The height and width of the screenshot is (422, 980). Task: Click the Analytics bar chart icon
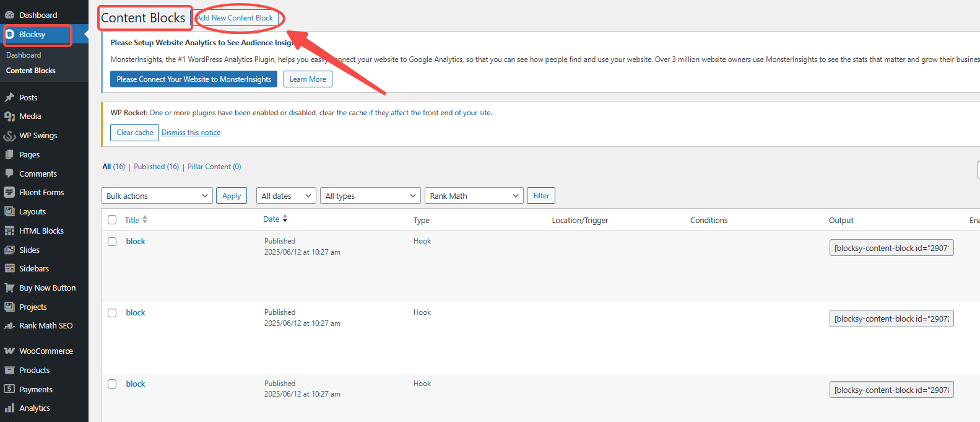pyautogui.click(x=9, y=408)
